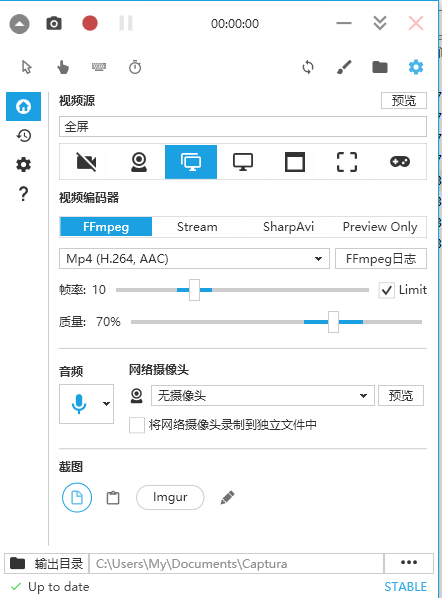This screenshot has width=442, height=598.
Task: Click the quality 70% slider handle
Action: 333,322
